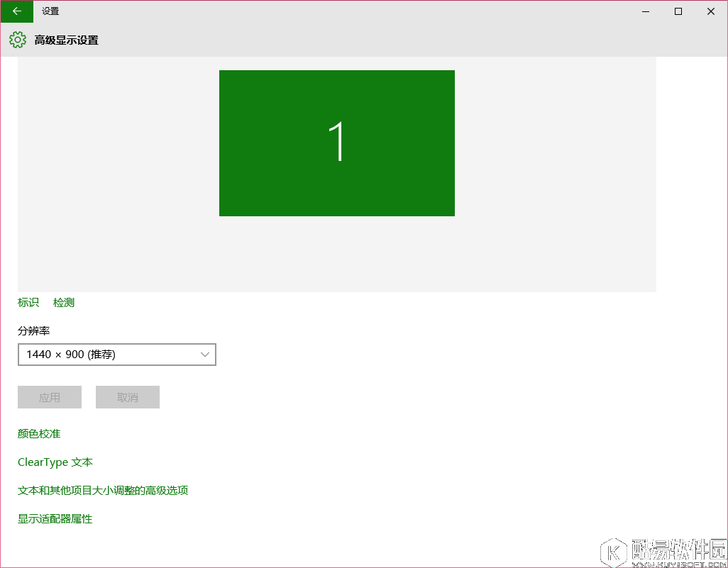The height and width of the screenshot is (568, 728).
Task: Open 文本和其他项目大小调整的高级选项
Action: pos(103,490)
